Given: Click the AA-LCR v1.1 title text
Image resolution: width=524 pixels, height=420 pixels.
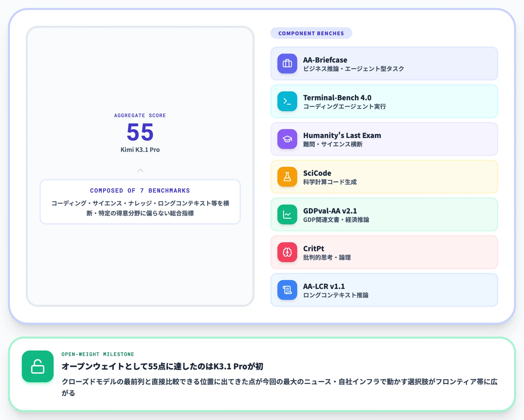Looking at the screenshot, I should click(x=324, y=286).
